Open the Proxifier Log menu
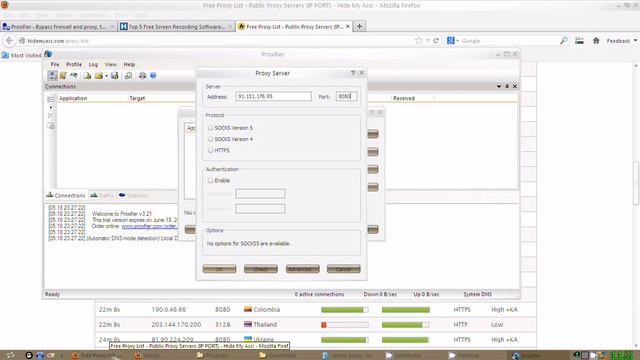This screenshot has height=360, width=640. [93, 64]
